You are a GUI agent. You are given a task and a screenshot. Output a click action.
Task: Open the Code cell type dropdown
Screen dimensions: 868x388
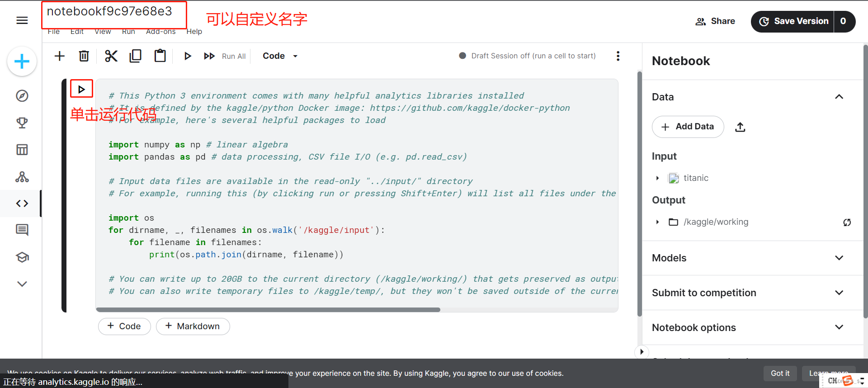pos(280,56)
